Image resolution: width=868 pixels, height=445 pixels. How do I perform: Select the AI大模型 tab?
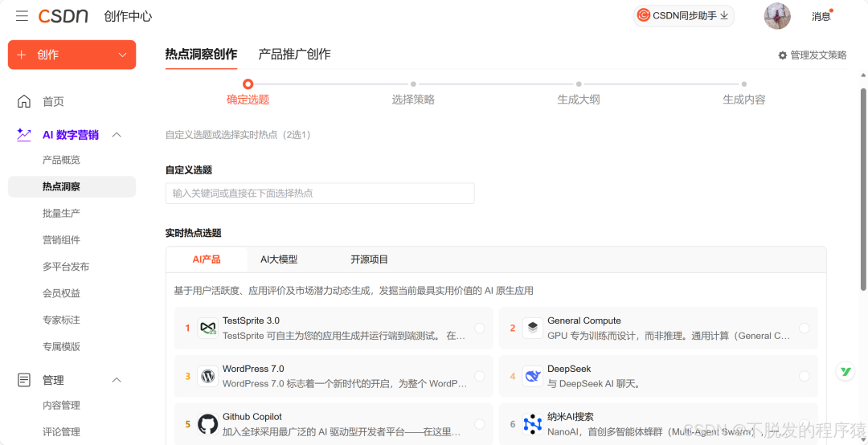(x=279, y=259)
